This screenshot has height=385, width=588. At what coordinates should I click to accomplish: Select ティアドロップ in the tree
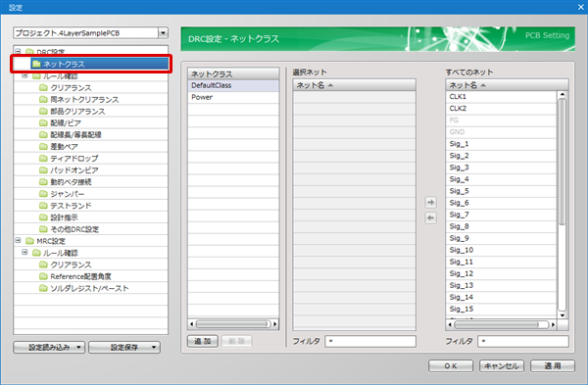(74, 158)
